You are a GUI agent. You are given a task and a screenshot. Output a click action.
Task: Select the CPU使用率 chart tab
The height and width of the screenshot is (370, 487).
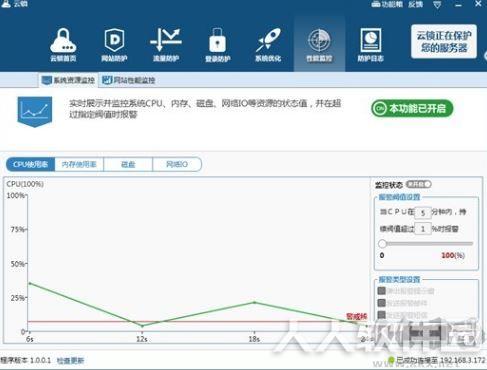[30, 164]
